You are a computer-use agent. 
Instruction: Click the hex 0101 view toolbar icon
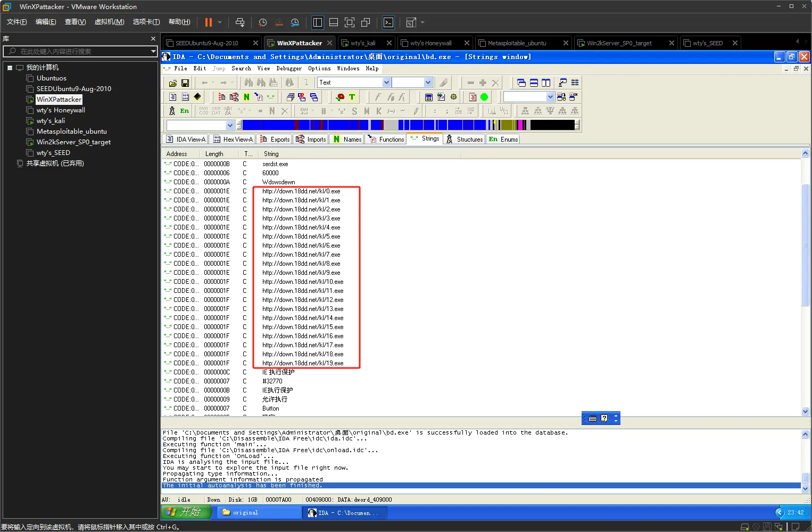pyautogui.click(x=185, y=97)
